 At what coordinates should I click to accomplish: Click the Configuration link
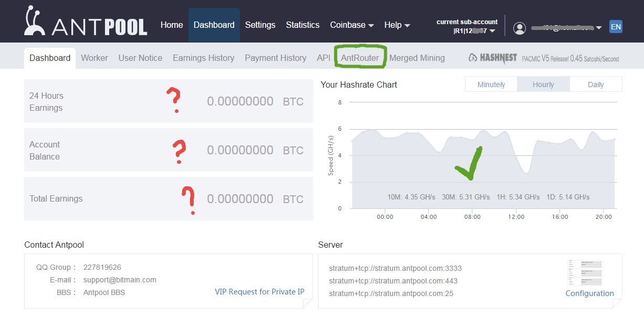589,293
